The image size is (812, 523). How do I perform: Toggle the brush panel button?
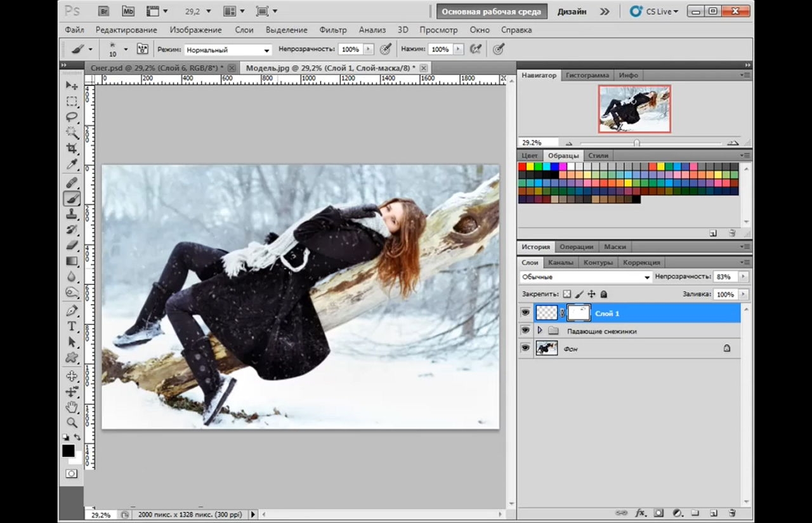pos(143,49)
